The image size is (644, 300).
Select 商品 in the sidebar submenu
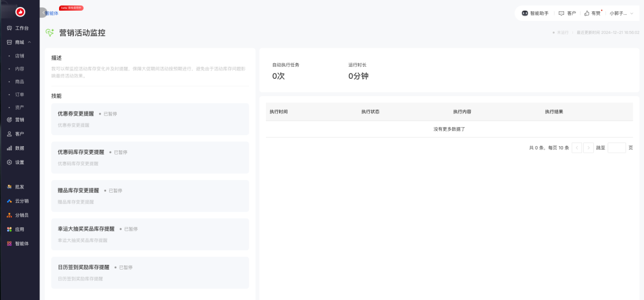coord(20,82)
